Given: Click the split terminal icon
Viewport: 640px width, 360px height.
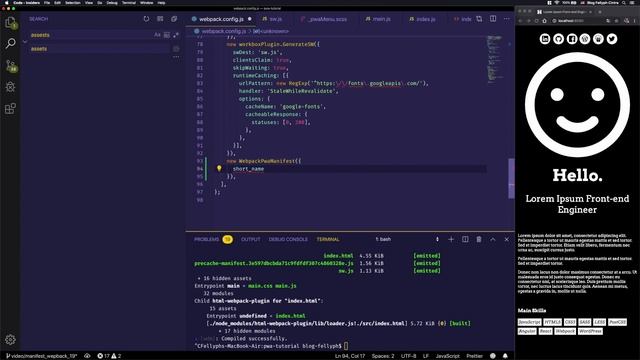Looking at the screenshot, I should (465, 239).
